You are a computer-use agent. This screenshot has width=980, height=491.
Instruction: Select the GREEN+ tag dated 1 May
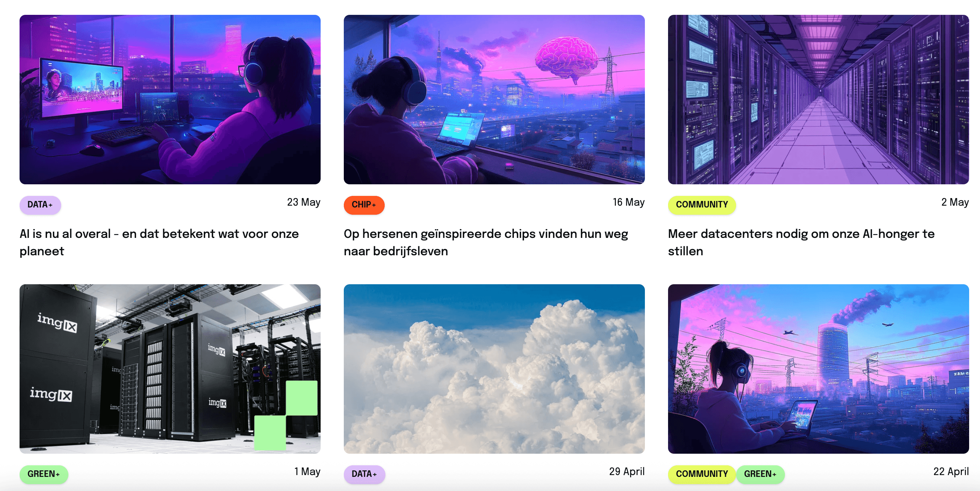[44, 474]
